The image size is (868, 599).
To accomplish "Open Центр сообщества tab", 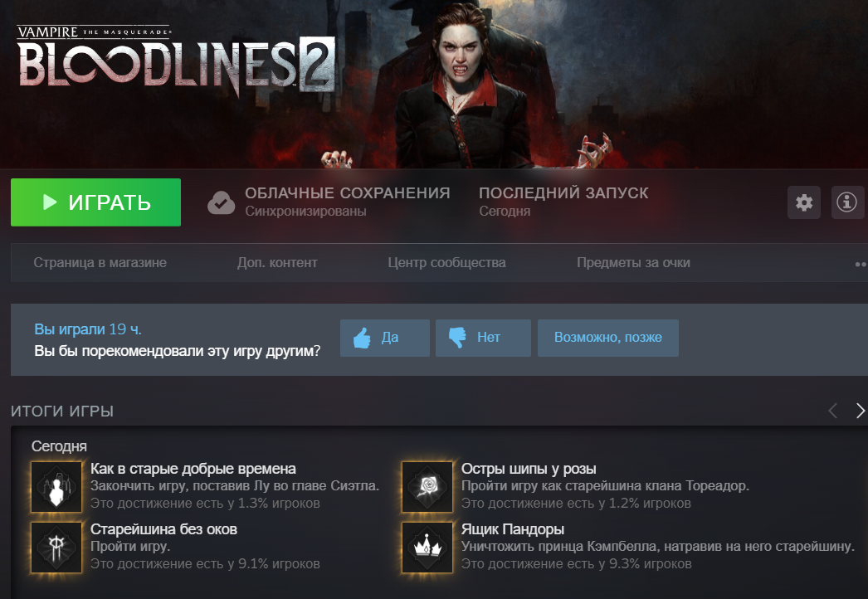I will coord(446,262).
